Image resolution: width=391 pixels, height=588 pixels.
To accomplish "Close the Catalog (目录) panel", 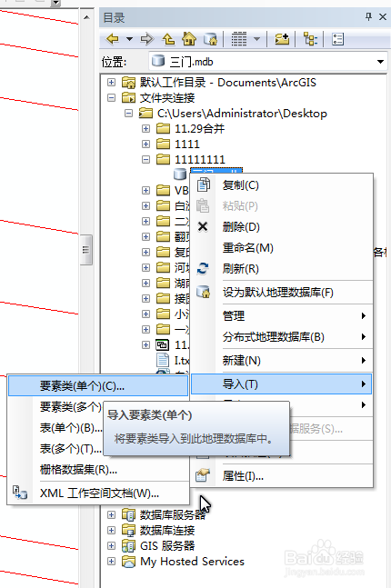I will coord(383,17).
